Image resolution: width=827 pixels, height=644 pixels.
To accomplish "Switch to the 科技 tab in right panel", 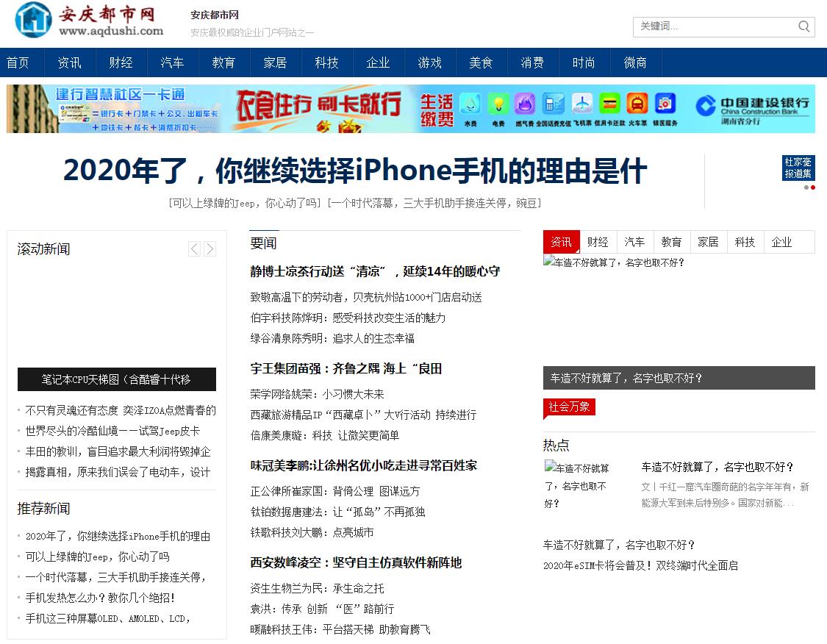I will (x=745, y=242).
